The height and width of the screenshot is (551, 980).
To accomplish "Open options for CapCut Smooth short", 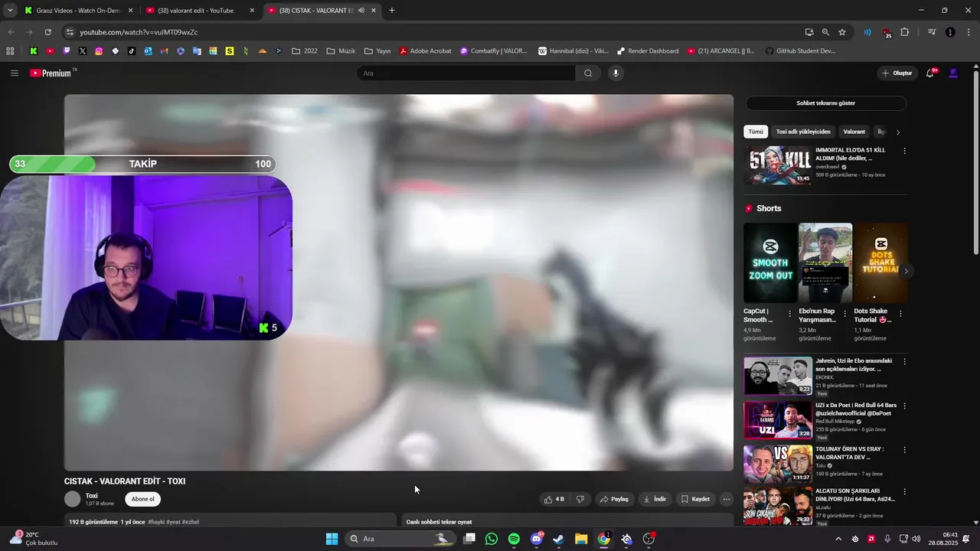I will [790, 315].
